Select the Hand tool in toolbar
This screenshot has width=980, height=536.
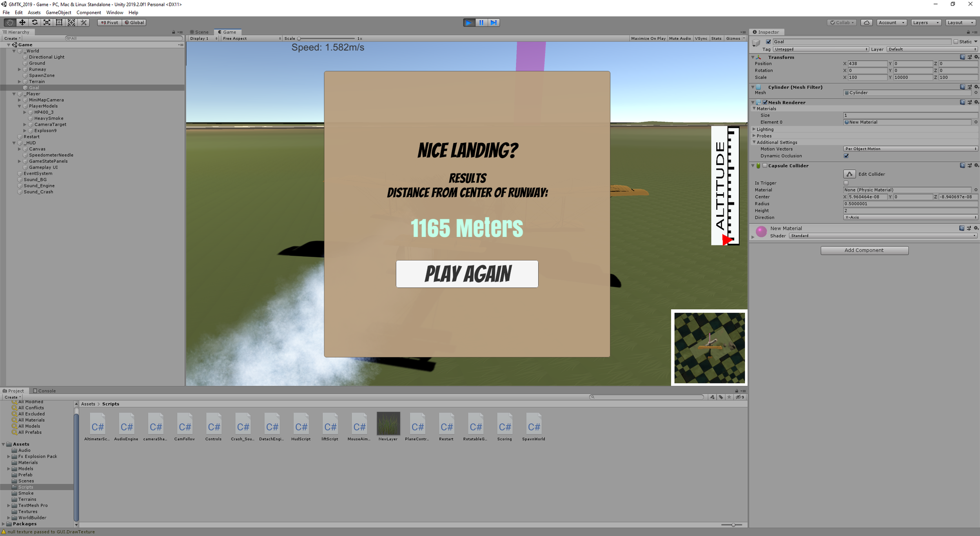pos(10,22)
